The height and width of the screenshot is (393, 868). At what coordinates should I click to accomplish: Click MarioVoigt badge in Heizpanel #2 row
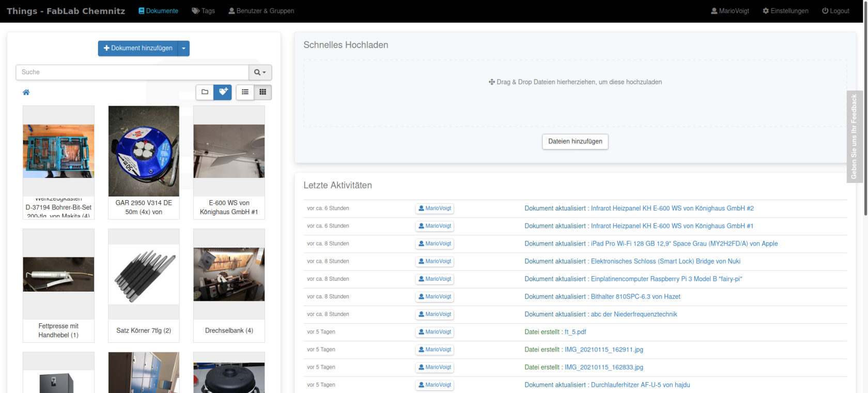435,208
